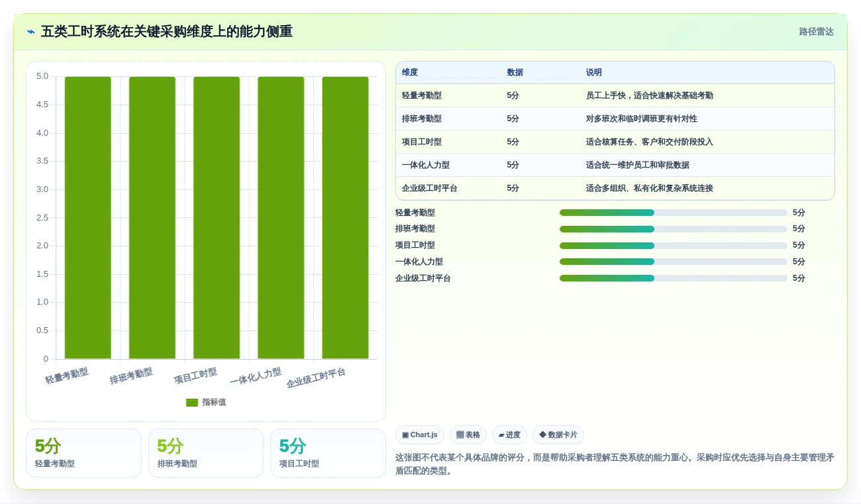Viewport: 861px width, 504px height.
Task: Click the 进度 tag chip
Action: click(509, 435)
